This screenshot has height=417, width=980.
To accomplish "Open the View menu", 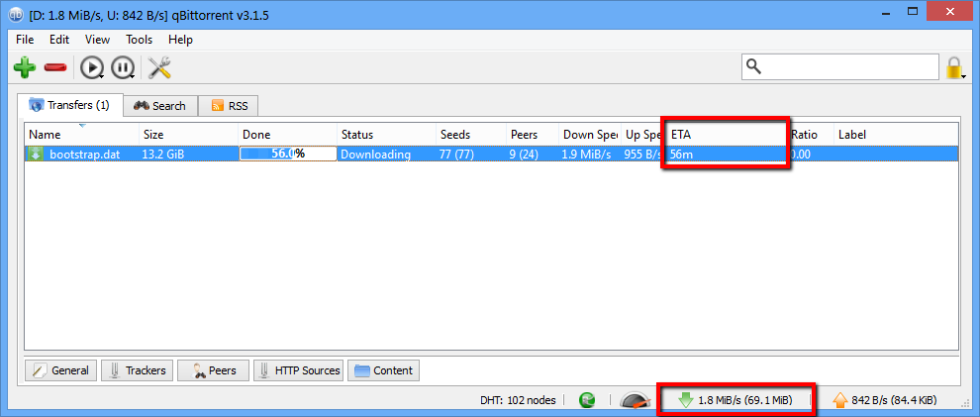I will click(x=97, y=40).
